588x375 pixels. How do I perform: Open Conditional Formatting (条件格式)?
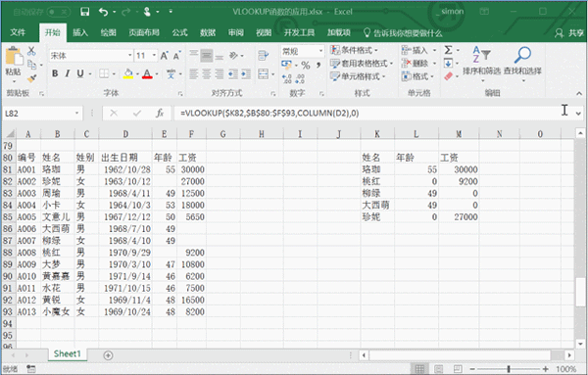[355, 50]
